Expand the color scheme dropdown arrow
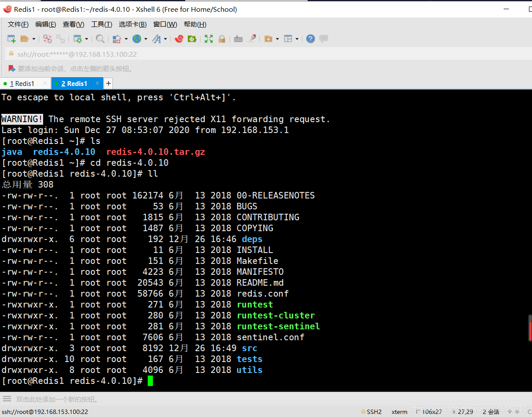 point(126,39)
